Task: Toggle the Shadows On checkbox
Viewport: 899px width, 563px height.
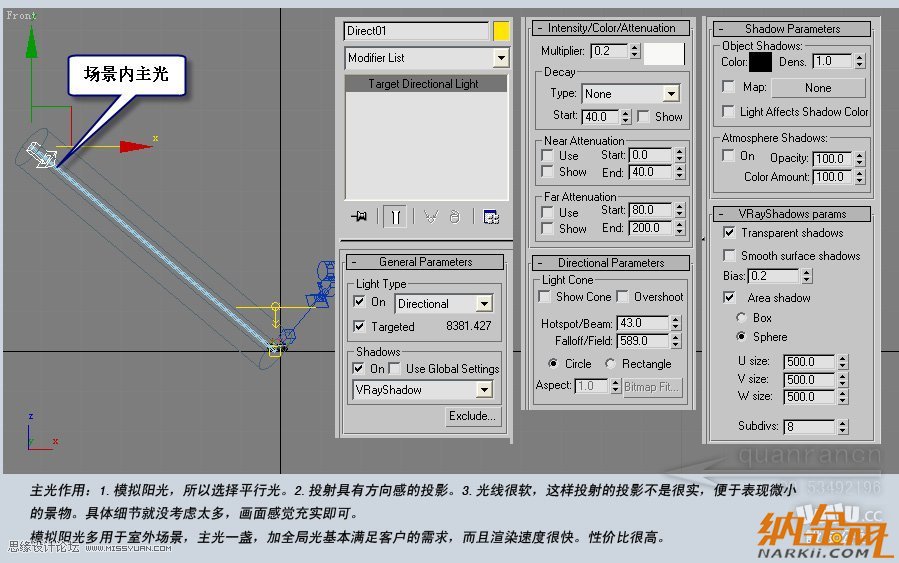Action: 358,368
